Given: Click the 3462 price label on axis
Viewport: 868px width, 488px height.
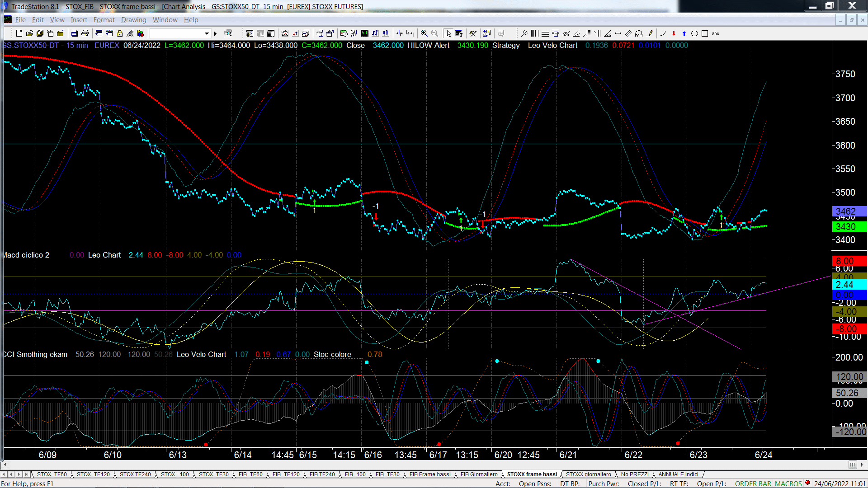Looking at the screenshot, I should point(849,211).
